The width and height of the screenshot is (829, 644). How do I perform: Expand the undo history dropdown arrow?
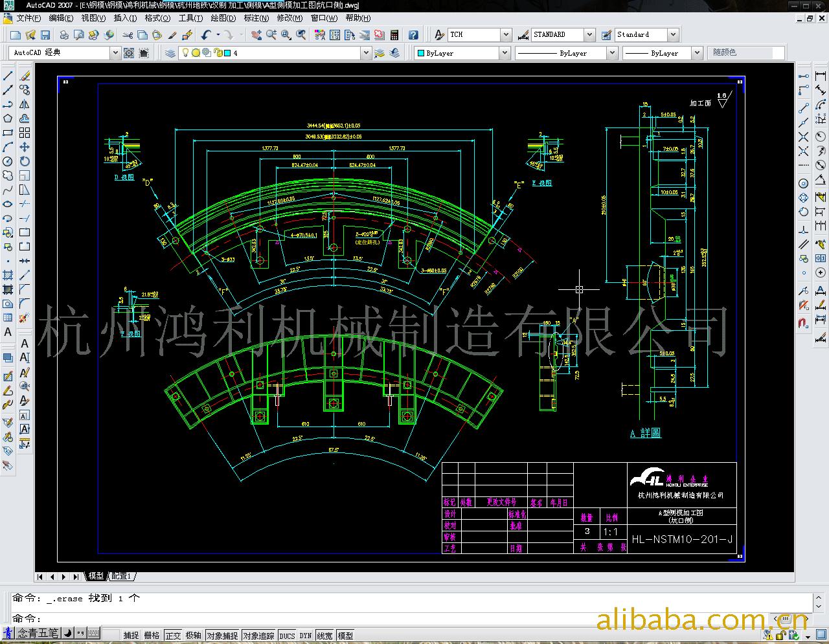pyautogui.click(x=218, y=35)
